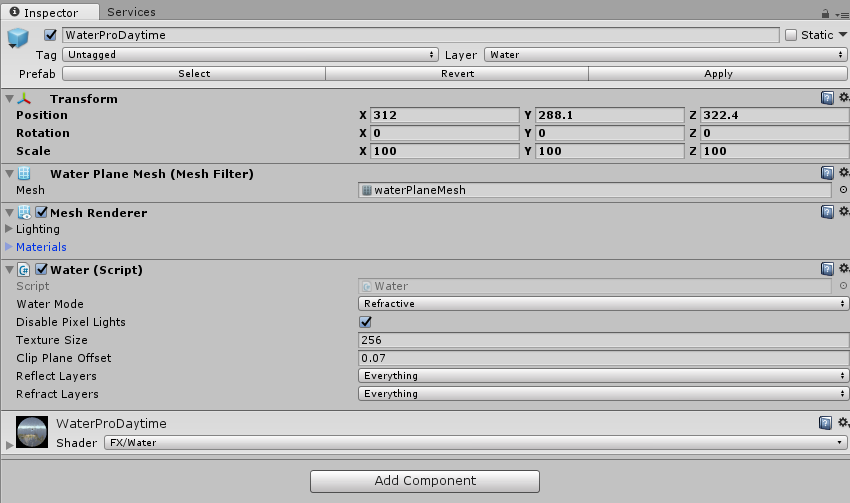Open the Water Mode dropdown
The width and height of the screenshot is (850, 503).
point(603,304)
